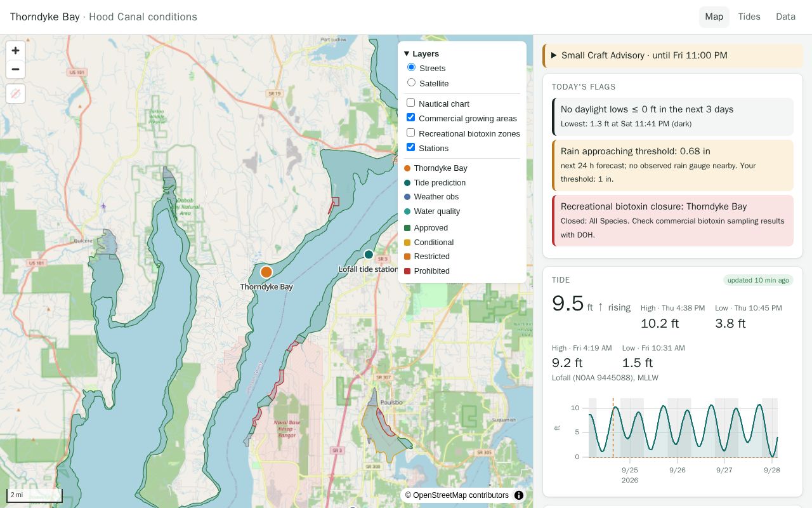Image resolution: width=812 pixels, height=508 pixels.
Task: Click the '3.8 ft' Thursday low value
Action: tap(730, 323)
